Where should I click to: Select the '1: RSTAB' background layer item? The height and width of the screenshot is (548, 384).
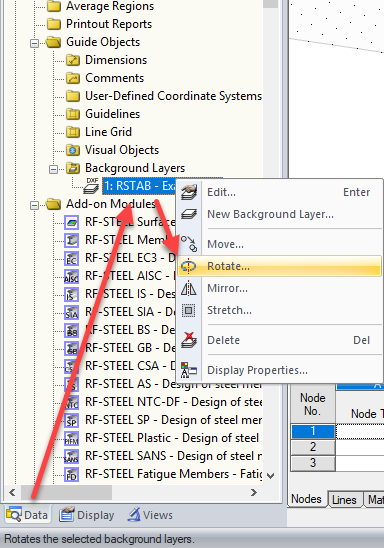pyautogui.click(x=139, y=186)
